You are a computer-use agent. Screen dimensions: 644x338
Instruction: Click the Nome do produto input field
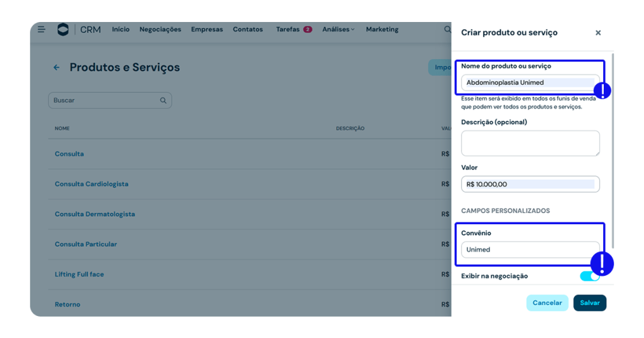528,82
